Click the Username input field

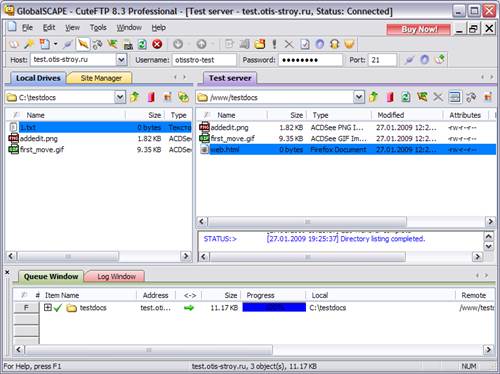[x=204, y=60]
